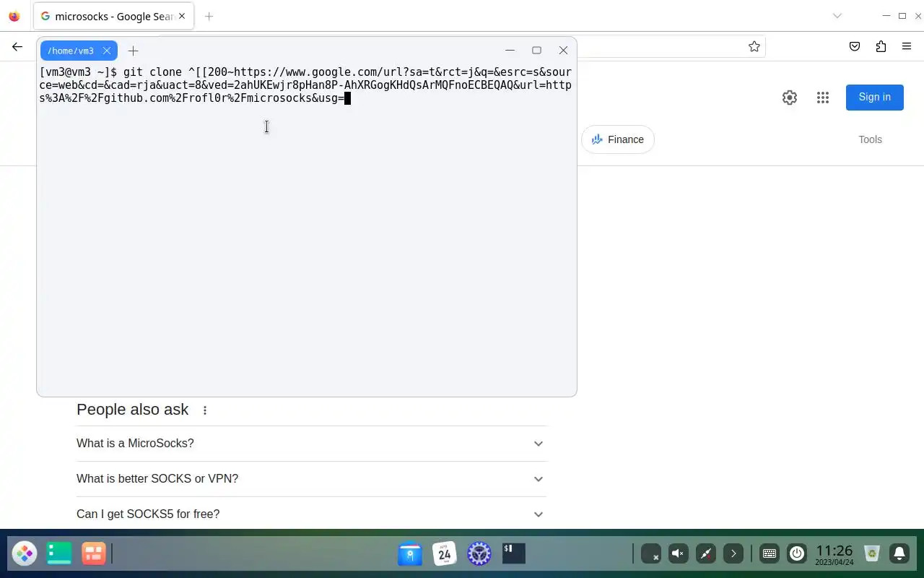The width and height of the screenshot is (924, 578).
Task: Expand "Can I get SOCKS5 for free?"
Action: (312, 514)
